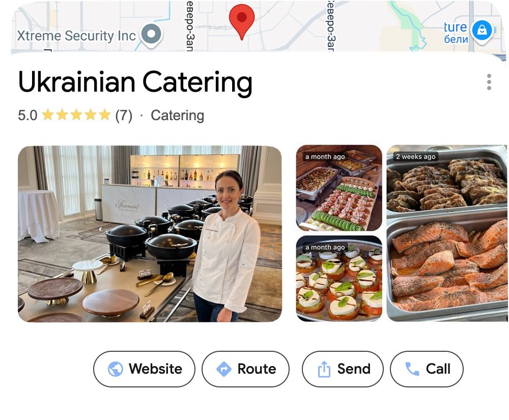Open the chef at buffet photo
The width and height of the screenshot is (509, 420).
point(150,234)
